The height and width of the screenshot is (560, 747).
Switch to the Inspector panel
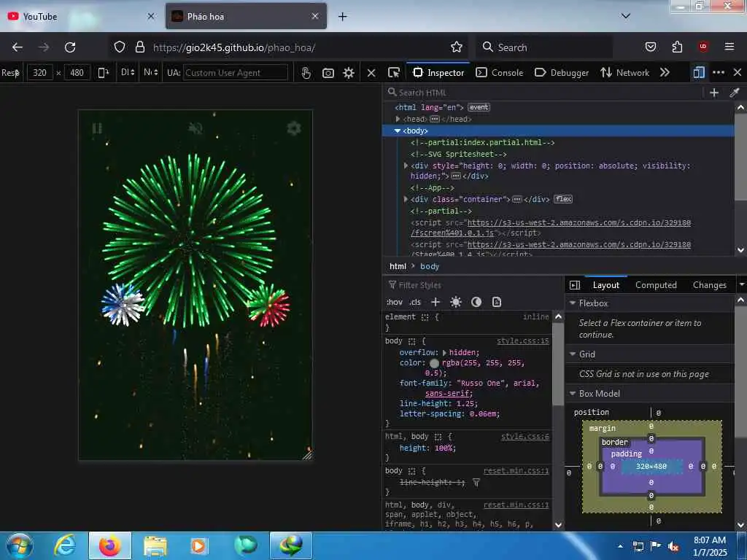[x=438, y=72]
